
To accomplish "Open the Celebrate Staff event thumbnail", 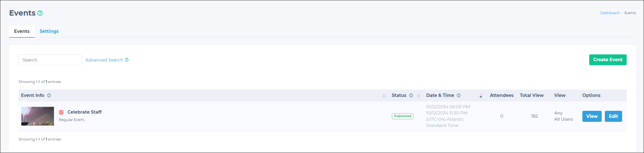I will click(37, 116).
